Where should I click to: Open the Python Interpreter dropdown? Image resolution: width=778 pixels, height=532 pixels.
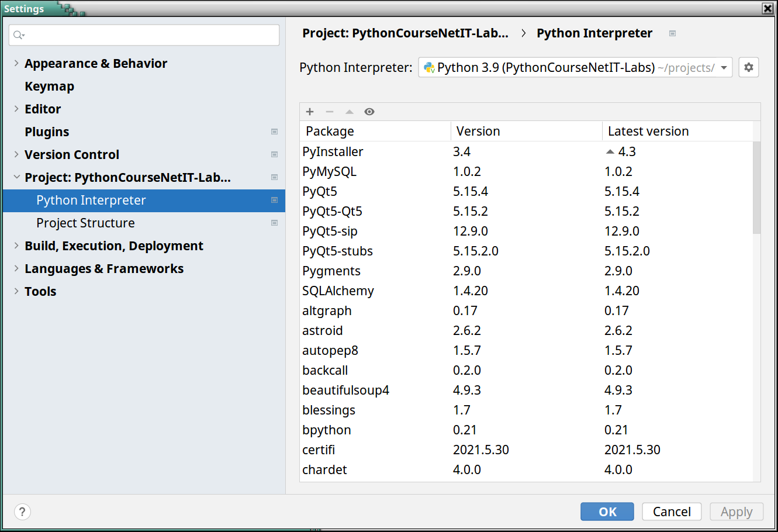point(575,67)
